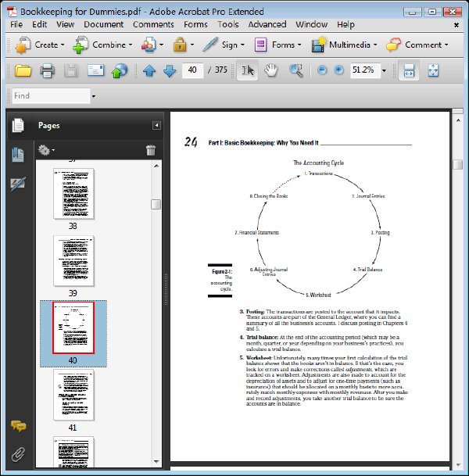Expand the Create dropdown arrow

point(63,45)
